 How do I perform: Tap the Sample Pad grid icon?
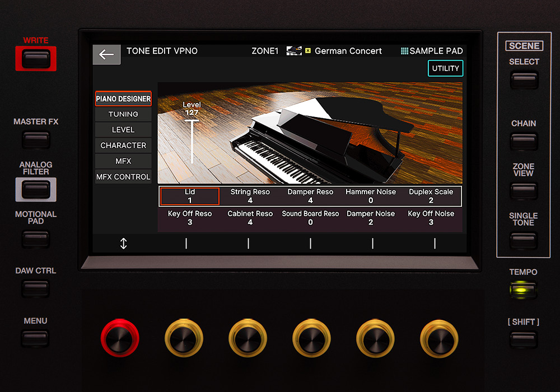(x=404, y=51)
